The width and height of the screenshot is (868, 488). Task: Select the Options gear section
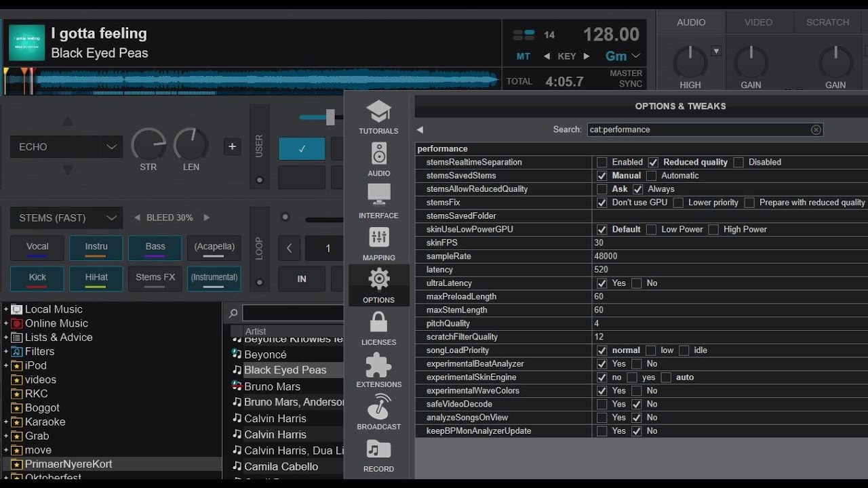pyautogui.click(x=378, y=285)
